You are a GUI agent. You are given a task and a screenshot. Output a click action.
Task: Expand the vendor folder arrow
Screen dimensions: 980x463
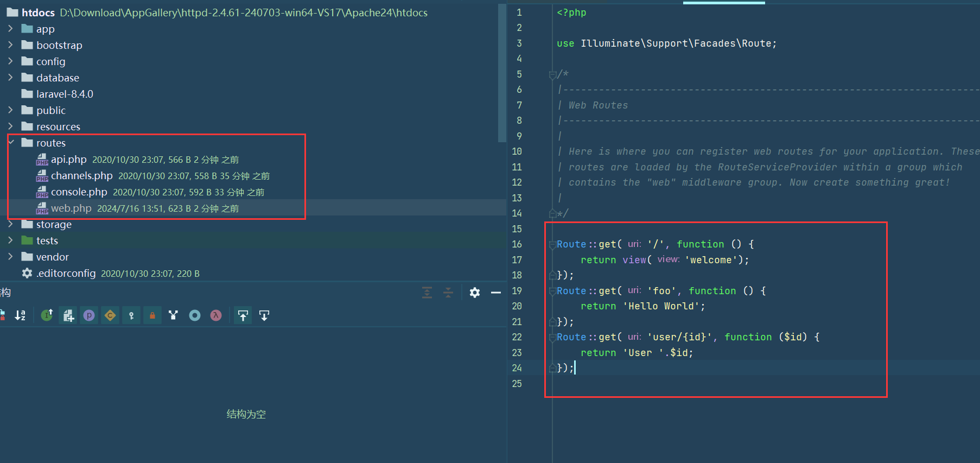[x=10, y=256]
